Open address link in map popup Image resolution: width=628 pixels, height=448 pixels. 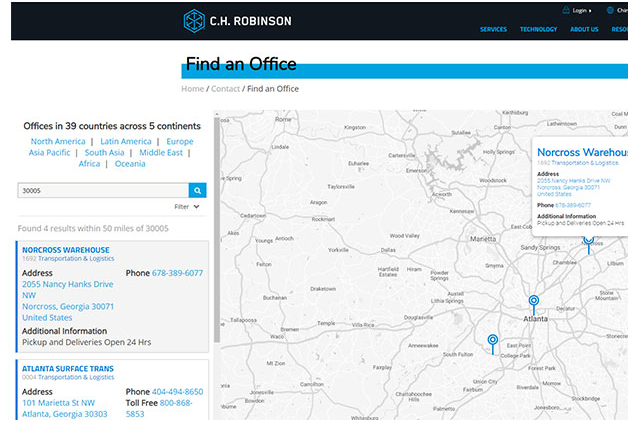(574, 187)
